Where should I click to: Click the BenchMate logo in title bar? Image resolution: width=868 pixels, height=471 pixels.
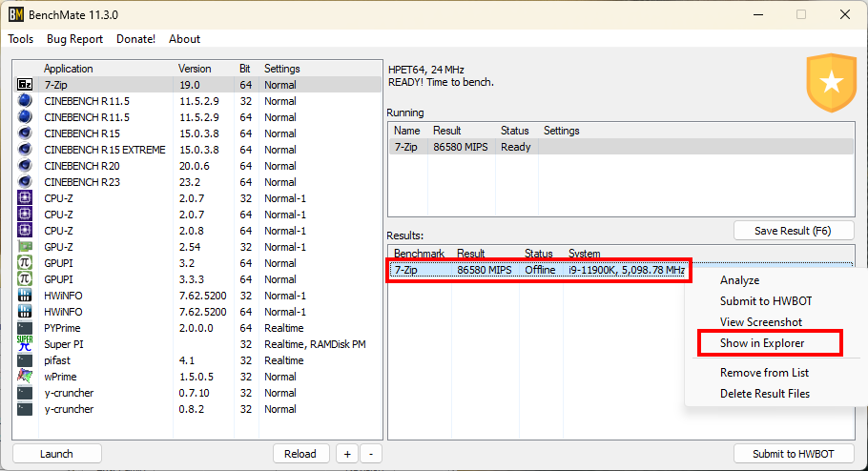tap(16, 14)
